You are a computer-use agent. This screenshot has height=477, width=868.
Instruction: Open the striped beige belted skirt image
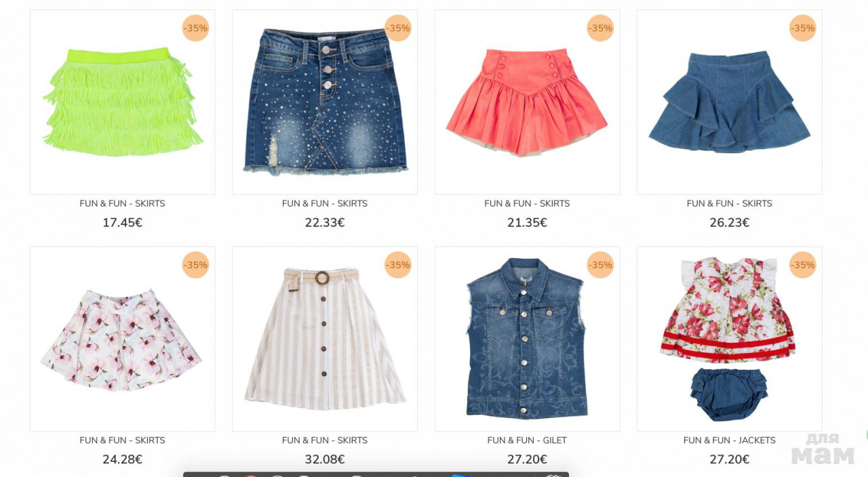click(325, 339)
